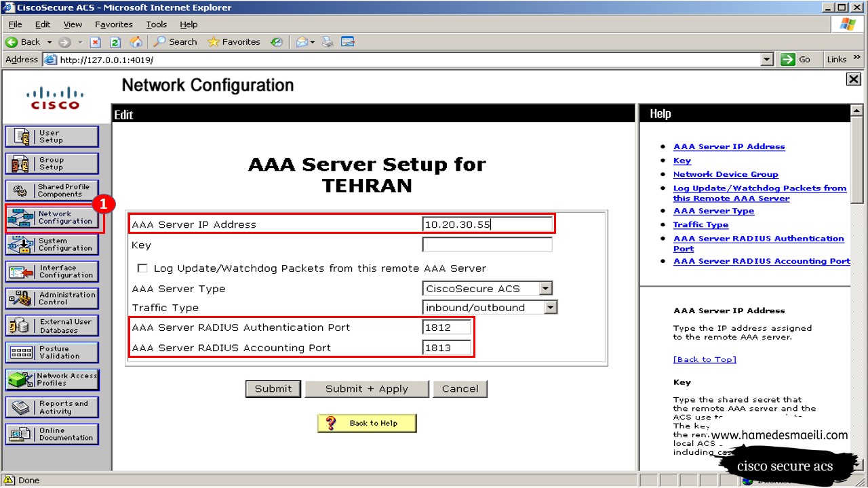Open the Key help link
Screen dimensions: 868x488
coord(682,161)
